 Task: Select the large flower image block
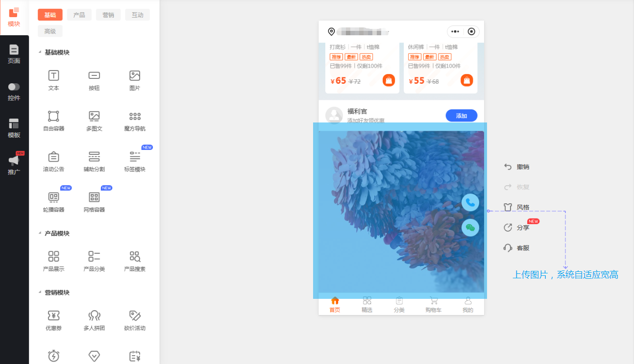(x=401, y=212)
